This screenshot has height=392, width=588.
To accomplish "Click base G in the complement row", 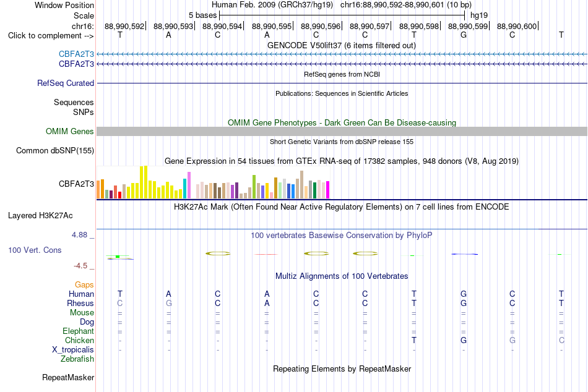I will (x=464, y=35).
